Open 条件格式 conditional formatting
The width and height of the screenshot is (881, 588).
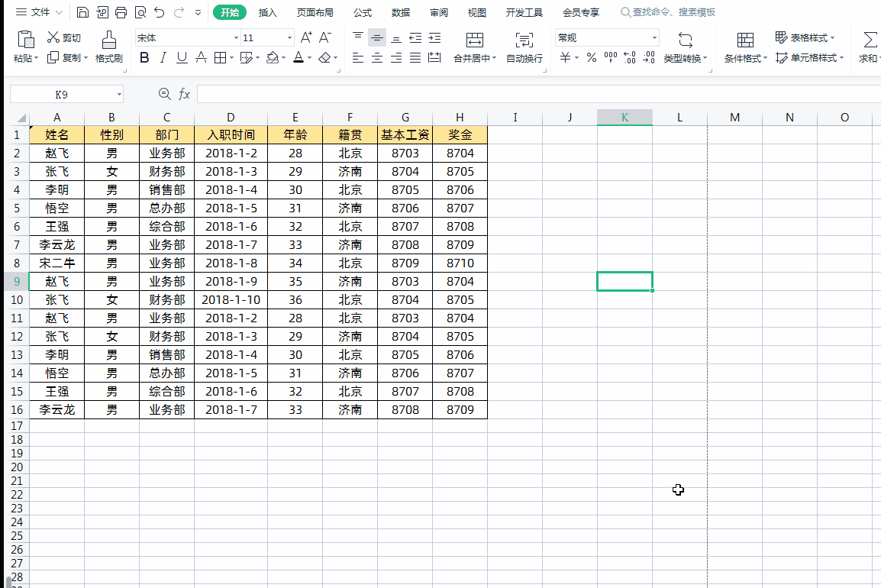745,46
